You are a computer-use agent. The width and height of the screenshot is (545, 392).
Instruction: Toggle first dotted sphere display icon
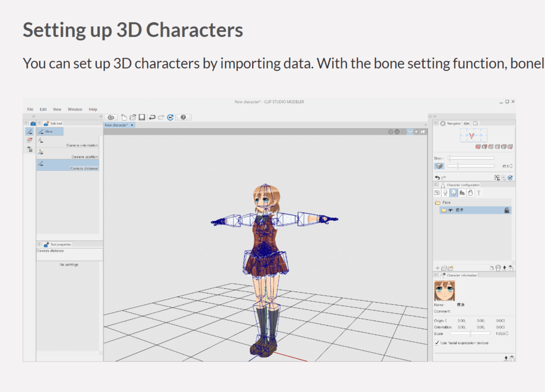pyautogui.click(x=391, y=132)
